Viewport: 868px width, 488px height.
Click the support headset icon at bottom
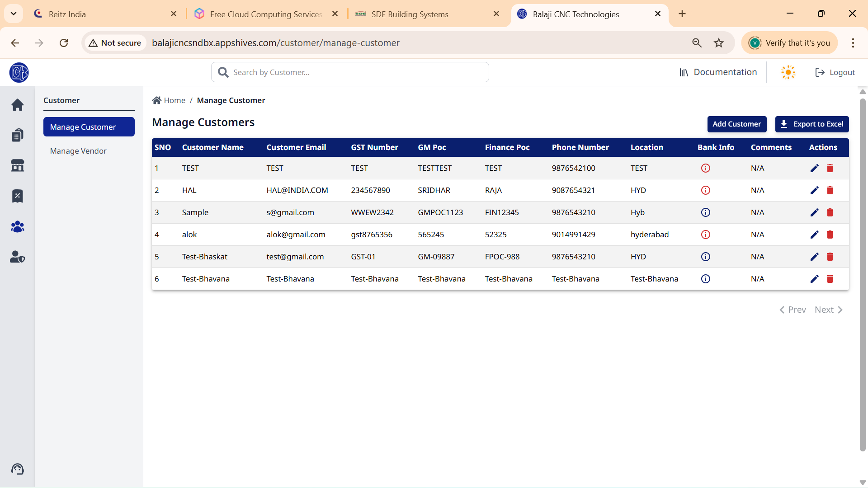pos(17,469)
